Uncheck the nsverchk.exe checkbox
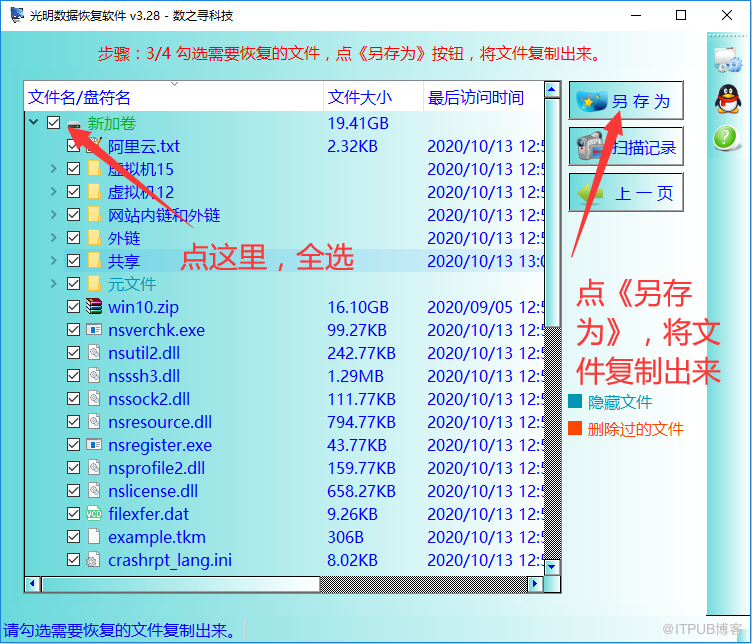The image size is (752, 644). click(73, 329)
